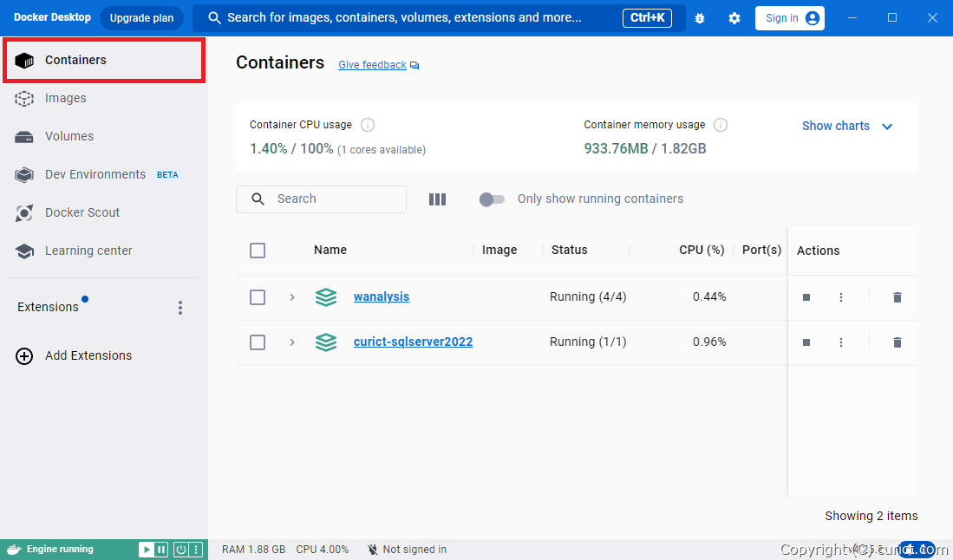Click the Docker whale status icon

coord(14,550)
